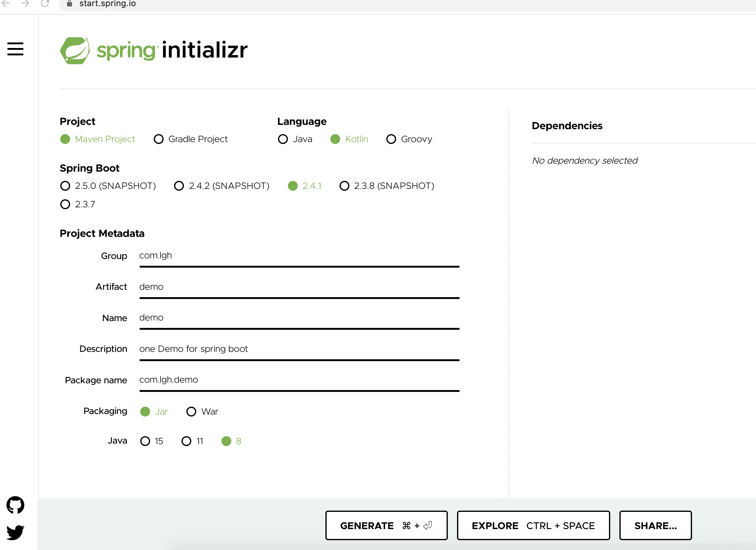Click the Explore button

533,525
